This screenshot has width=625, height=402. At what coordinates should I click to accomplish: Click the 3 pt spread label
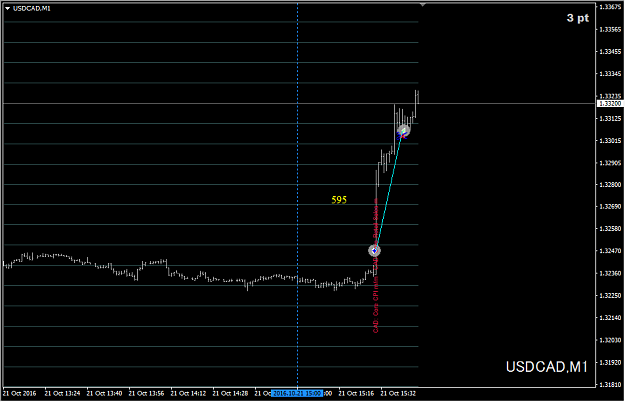pos(578,18)
